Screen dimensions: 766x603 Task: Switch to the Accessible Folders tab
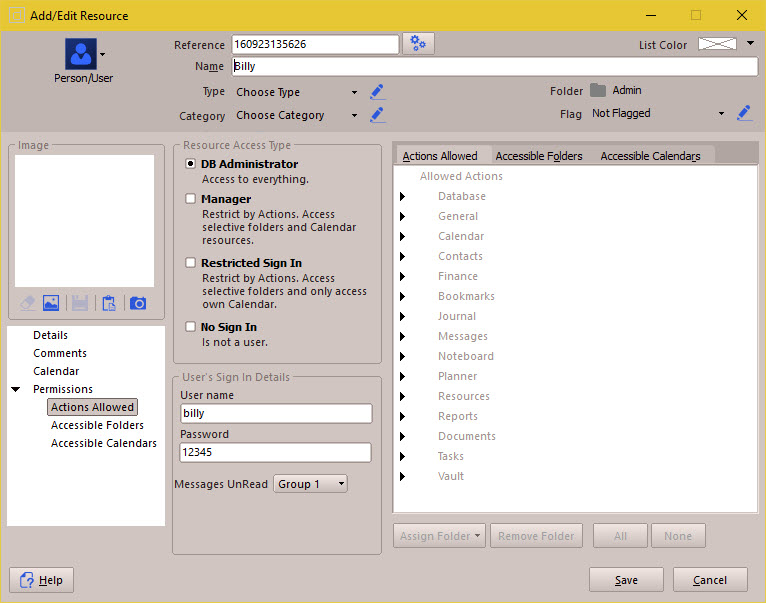[x=539, y=156]
